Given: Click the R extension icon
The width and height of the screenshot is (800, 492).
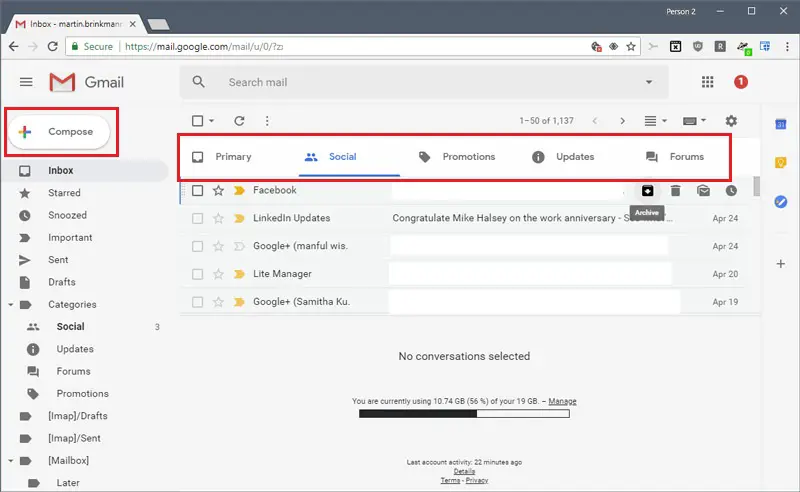Looking at the screenshot, I should pyautogui.click(x=720, y=46).
